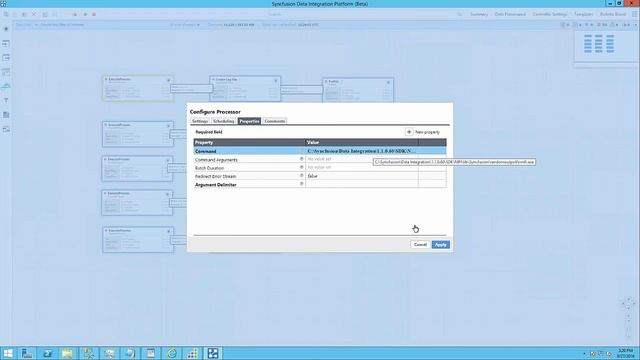Click the Redirect Error Stream false value

pos(313,176)
